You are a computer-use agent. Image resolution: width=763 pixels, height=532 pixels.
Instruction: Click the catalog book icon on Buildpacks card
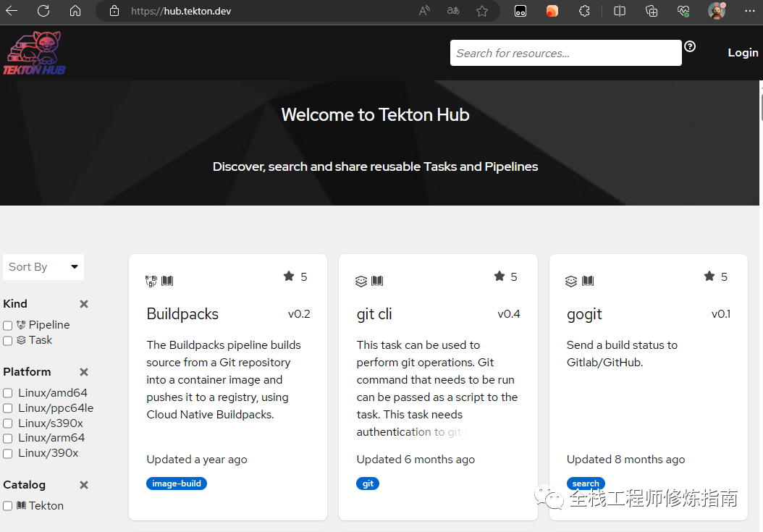click(167, 281)
